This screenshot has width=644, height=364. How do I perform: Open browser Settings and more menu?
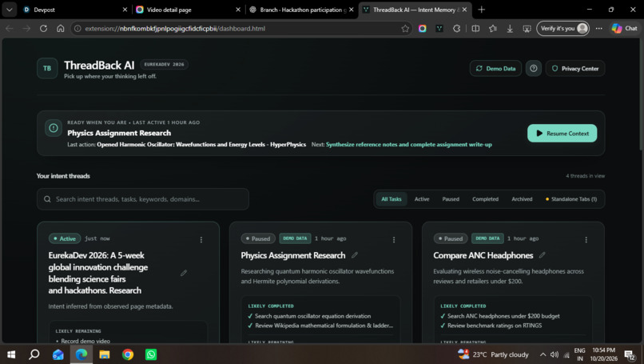598,28
